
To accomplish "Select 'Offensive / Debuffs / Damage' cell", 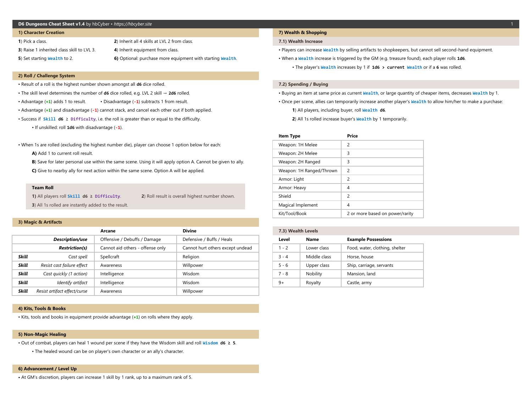I will [135, 240].
